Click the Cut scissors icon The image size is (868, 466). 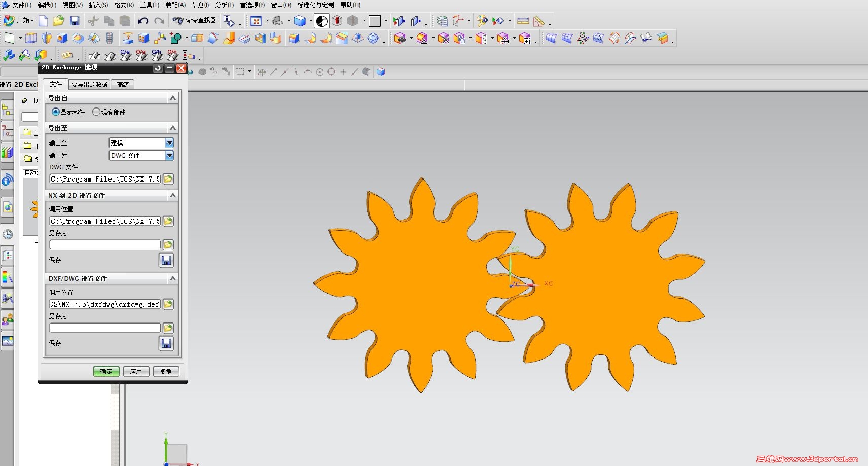coord(93,21)
